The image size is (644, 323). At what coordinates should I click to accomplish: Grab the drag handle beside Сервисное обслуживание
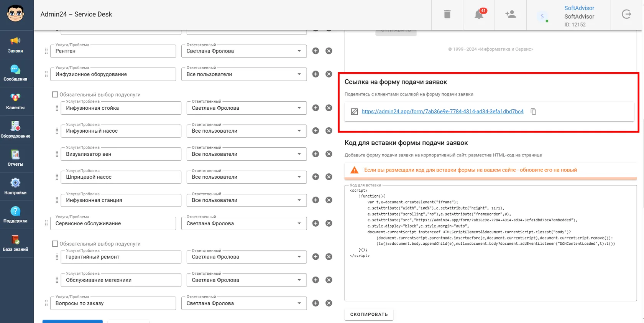click(x=46, y=223)
